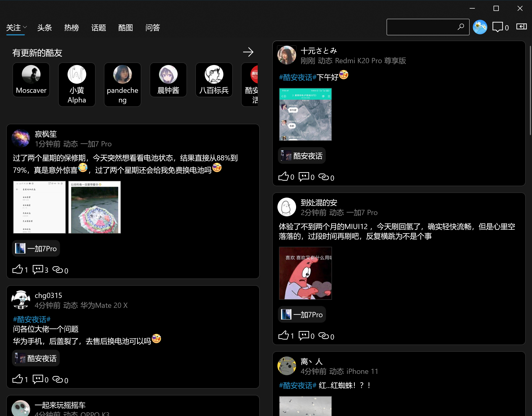This screenshot has width=532, height=416.
Task: Click the user profile avatar in top bar
Action: pyautogui.click(x=480, y=27)
